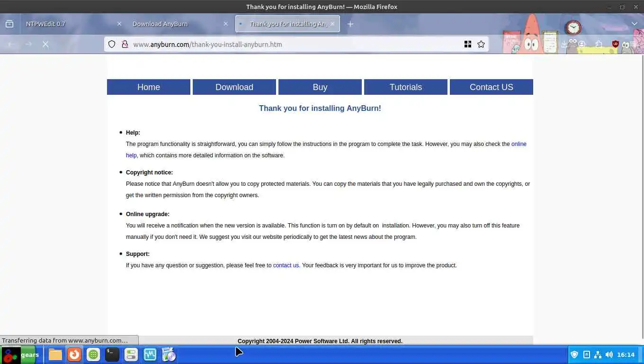Open the gears start menu button
The image size is (644, 364).
point(19,355)
